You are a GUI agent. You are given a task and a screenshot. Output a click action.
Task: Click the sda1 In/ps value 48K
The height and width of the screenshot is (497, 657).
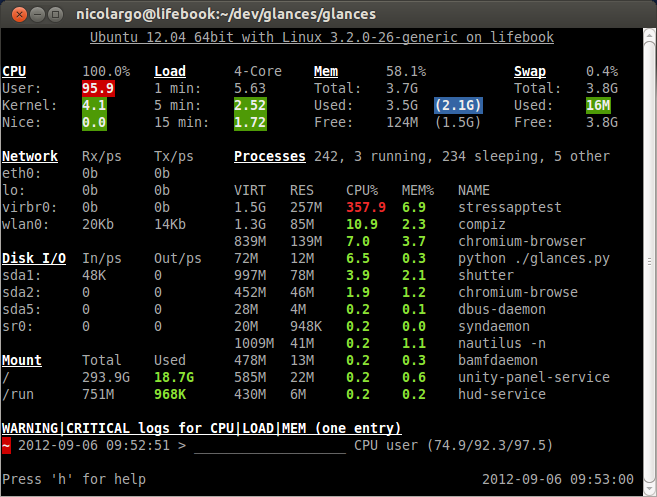(x=94, y=275)
